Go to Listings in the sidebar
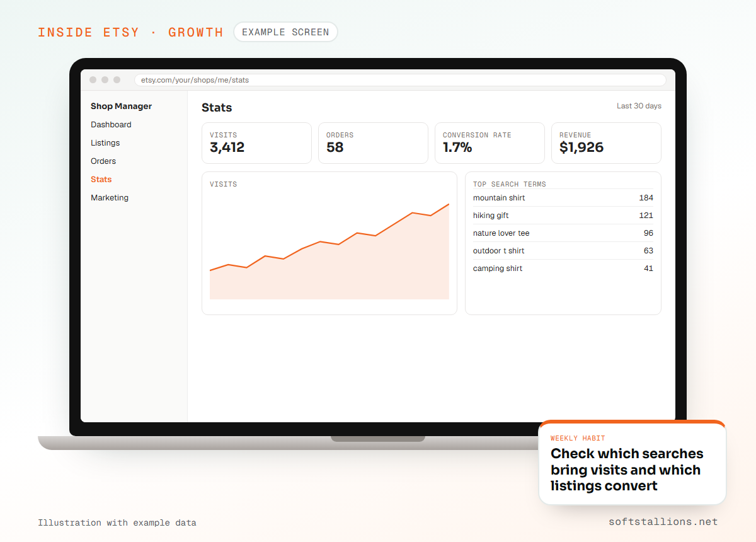Viewport: 756px width, 542px height. [105, 143]
